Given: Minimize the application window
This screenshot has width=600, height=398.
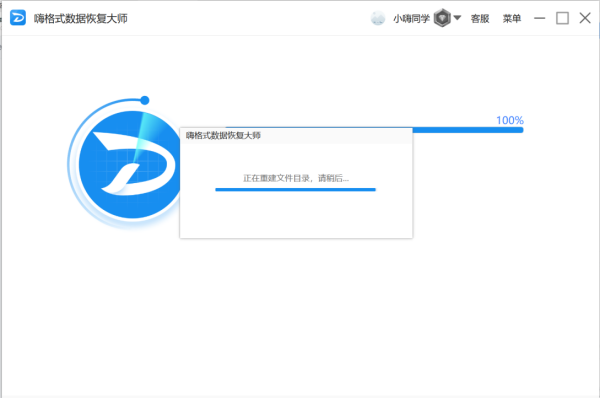Looking at the screenshot, I should 540,18.
